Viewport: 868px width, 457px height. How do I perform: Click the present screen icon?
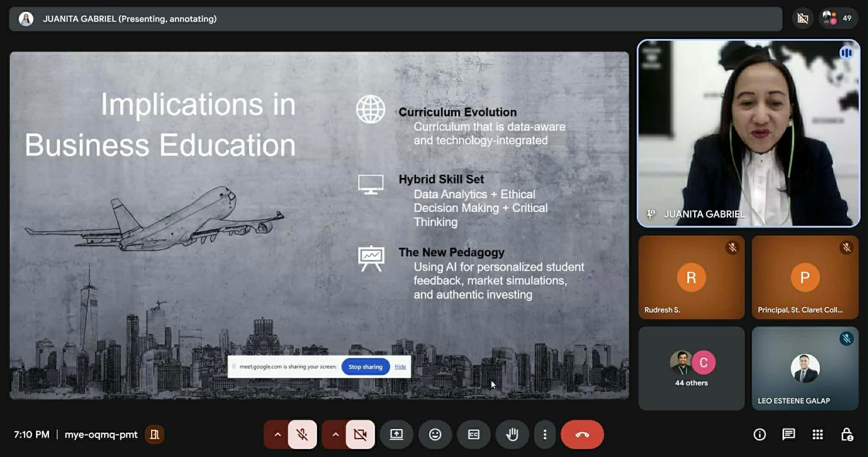tap(396, 435)
